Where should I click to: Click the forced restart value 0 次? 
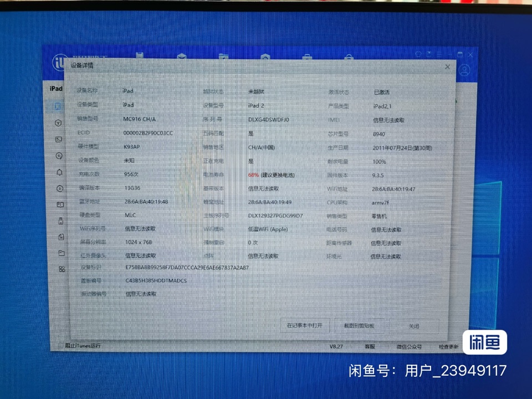253,243
